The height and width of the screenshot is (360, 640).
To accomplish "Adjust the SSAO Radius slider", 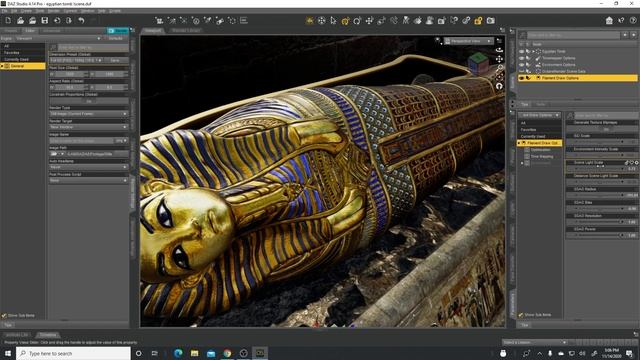I will [x=600, y=195].
